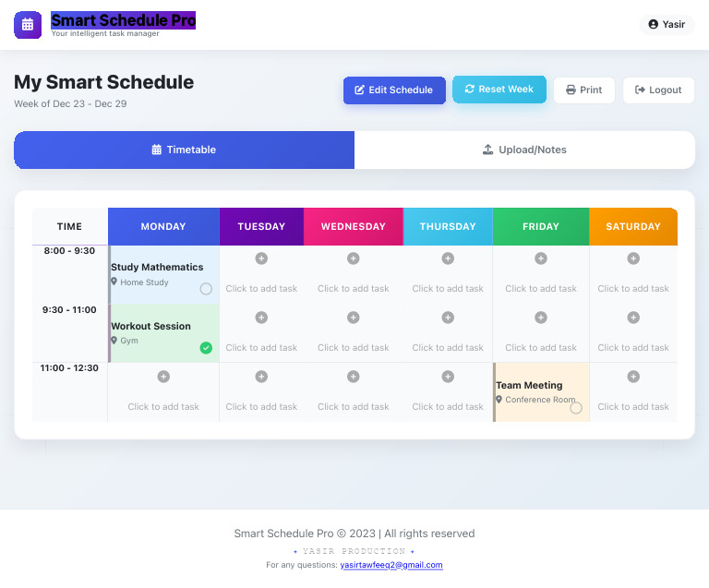Select the Friday column header
The image size is (709, 588).
point(541,226)
